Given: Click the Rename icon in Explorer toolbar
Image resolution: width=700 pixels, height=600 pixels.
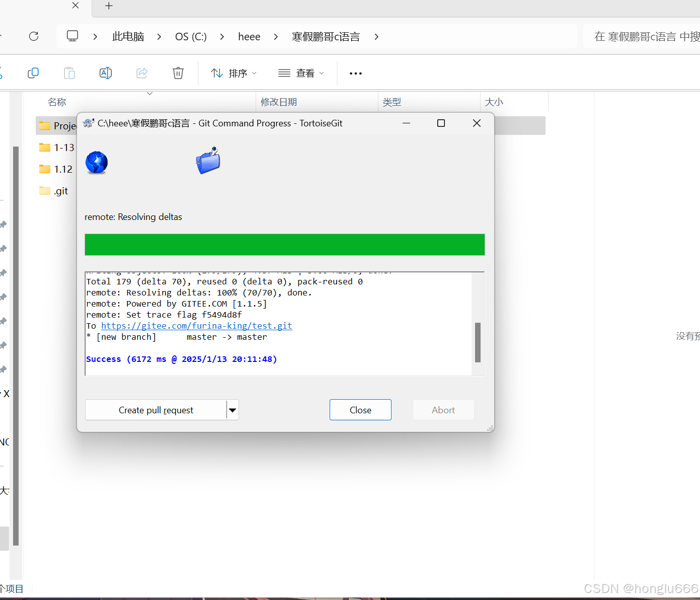Looking at the screenshot, I should pyautogui.click(x=106, y=73).
